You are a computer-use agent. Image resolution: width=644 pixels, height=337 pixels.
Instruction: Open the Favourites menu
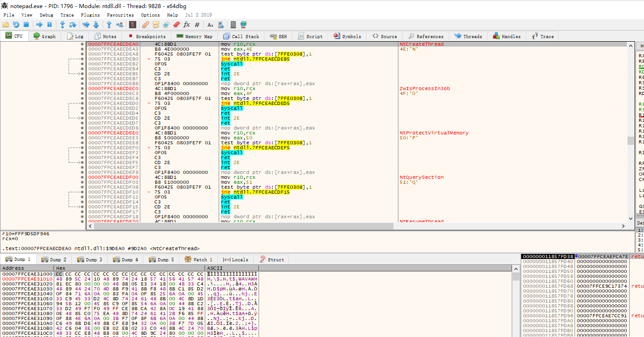click(x=120, y=15)
